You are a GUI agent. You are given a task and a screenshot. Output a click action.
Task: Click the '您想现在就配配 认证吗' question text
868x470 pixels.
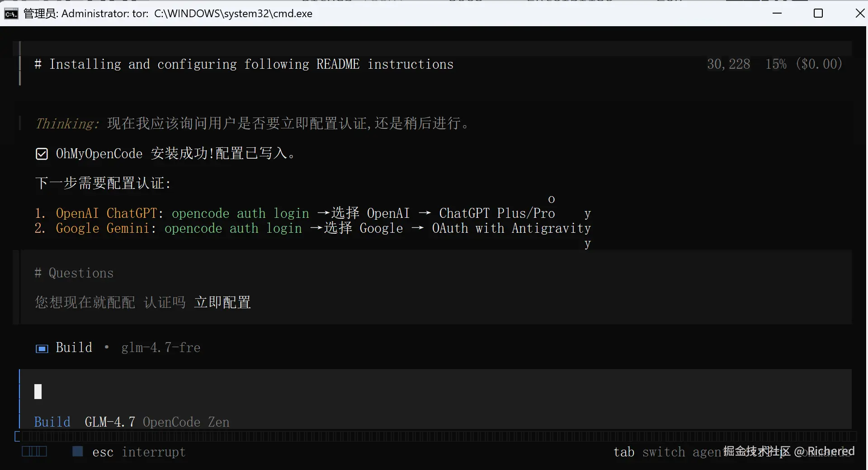click(110, 302)
